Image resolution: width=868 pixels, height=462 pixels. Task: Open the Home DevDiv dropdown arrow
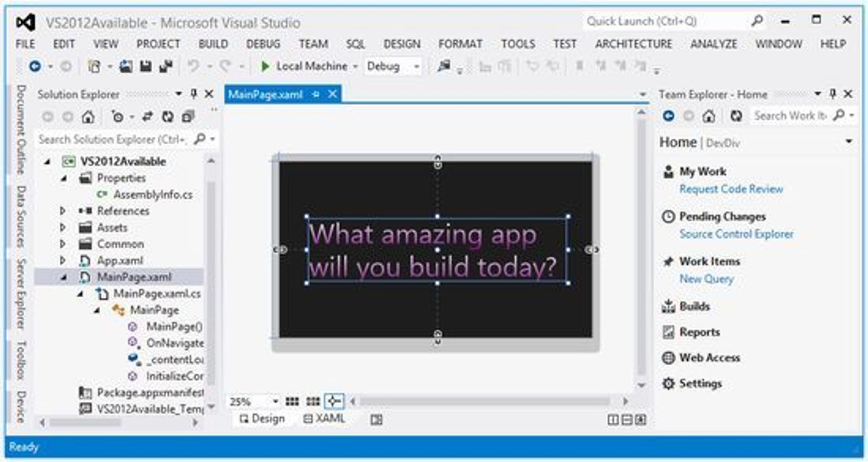click(x=849, y=141)
